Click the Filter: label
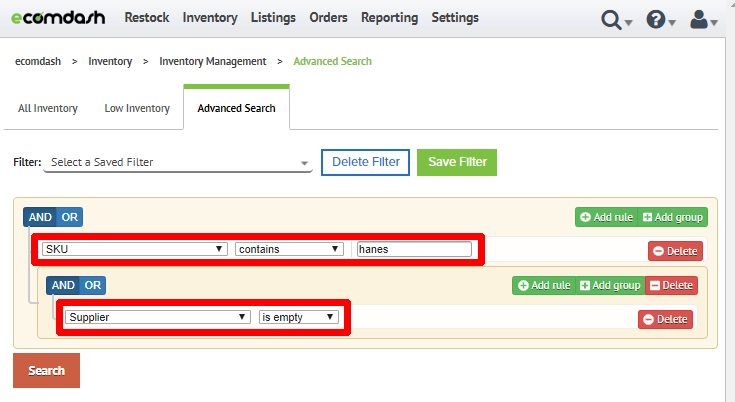 [27, 162]
